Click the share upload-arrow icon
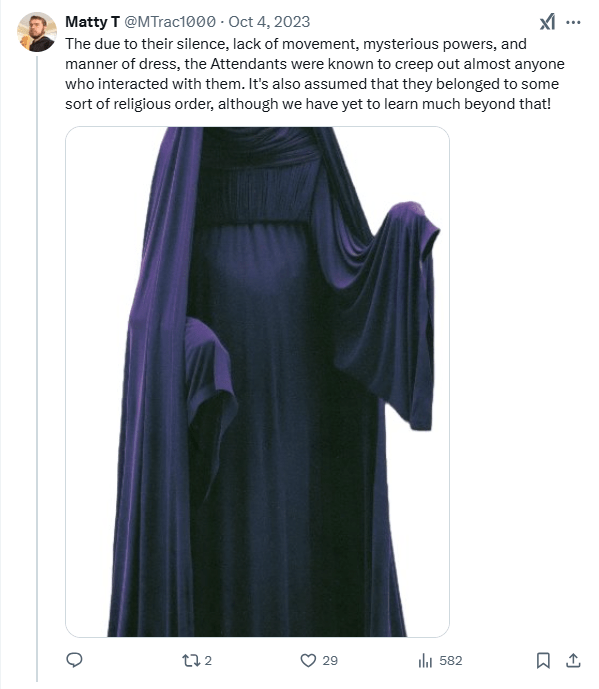 (573, 660)
